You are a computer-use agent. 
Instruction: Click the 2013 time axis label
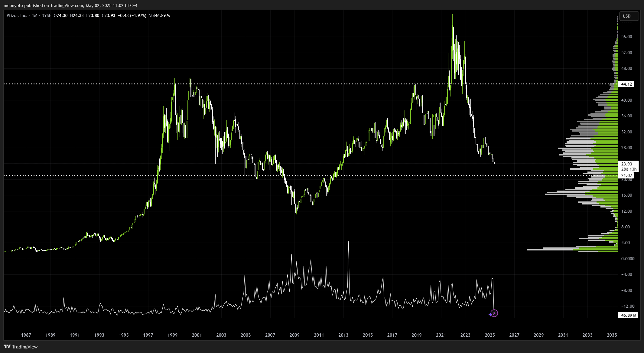(343, 335)
